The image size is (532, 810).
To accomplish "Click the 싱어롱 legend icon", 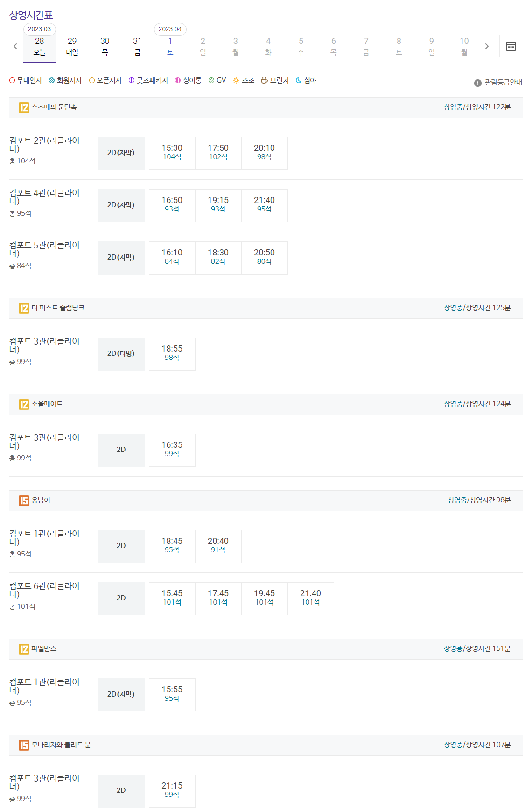I will click(x=178, y=80).
